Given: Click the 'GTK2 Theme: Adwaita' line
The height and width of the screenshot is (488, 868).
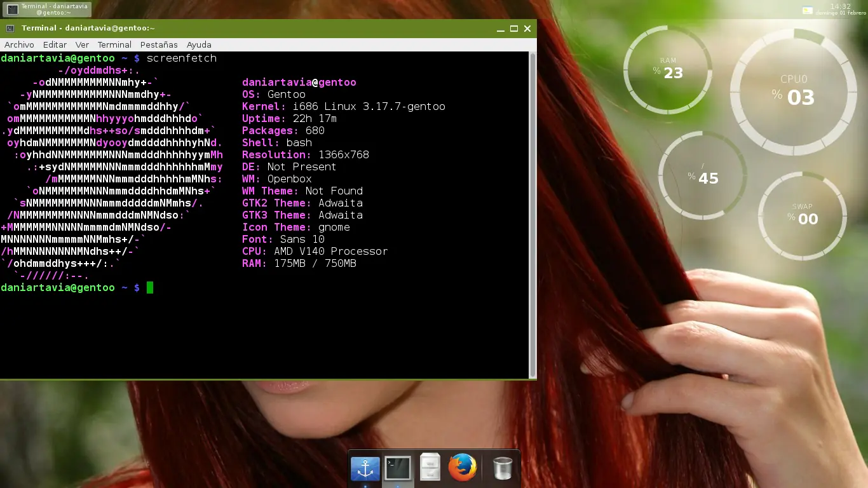Looking at the screenshot, I should (302, 203).
